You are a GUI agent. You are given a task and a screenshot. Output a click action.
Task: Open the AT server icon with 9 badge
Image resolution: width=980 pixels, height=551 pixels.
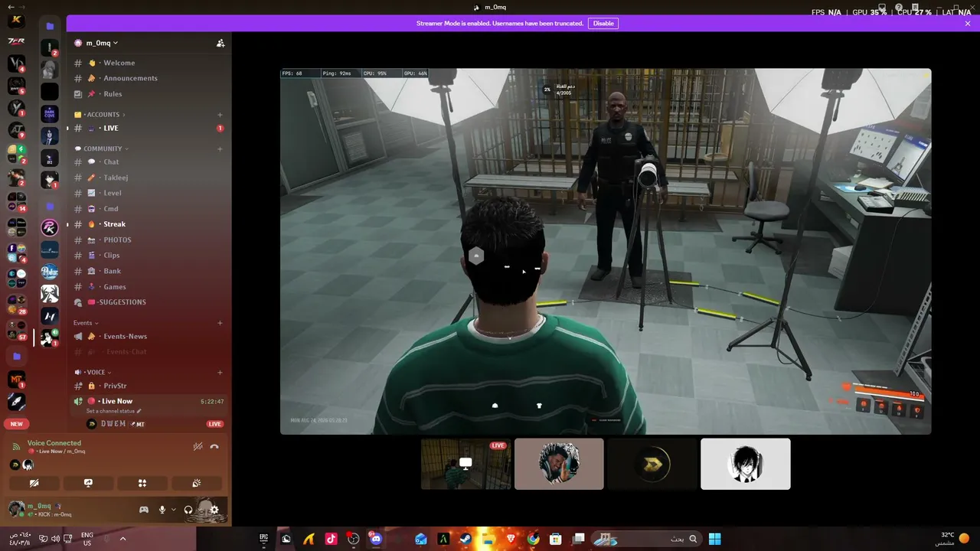point(16,131)
